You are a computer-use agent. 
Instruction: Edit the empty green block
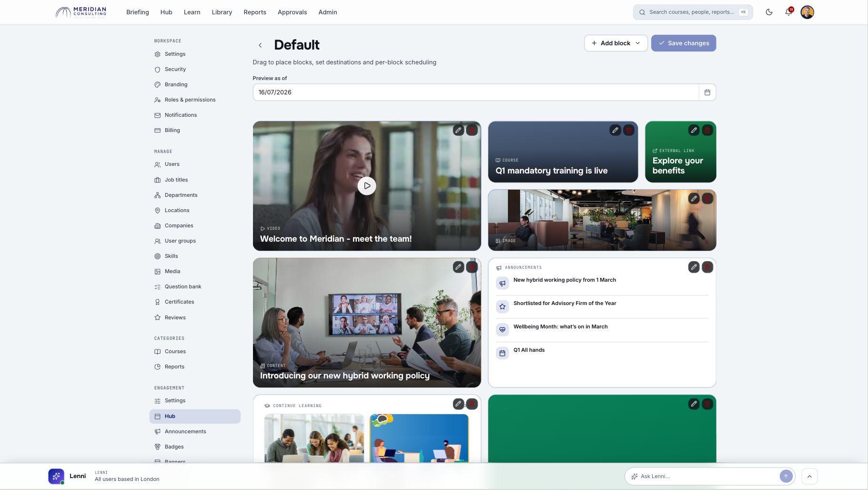pos(694,404)
